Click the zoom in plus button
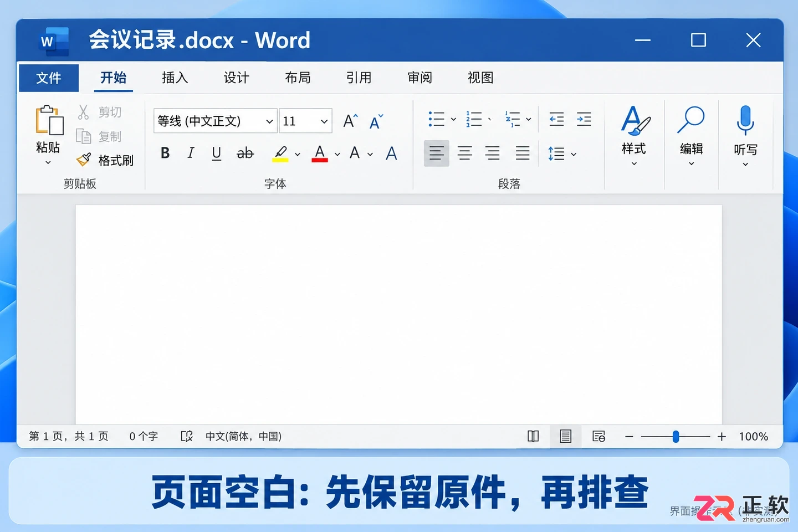Image resolution: width=798 pixels, height=532 pixels. pyautogui.click(x=722, y=437)
